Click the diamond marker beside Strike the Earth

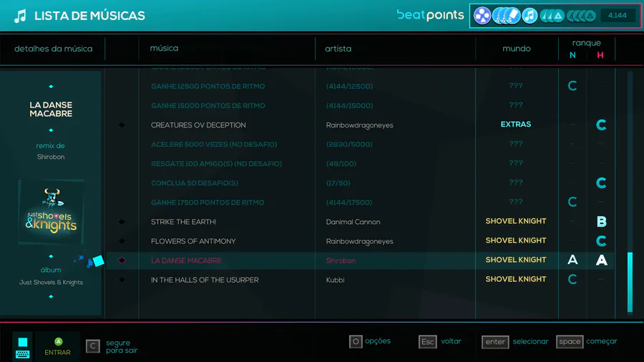(122, 222)
